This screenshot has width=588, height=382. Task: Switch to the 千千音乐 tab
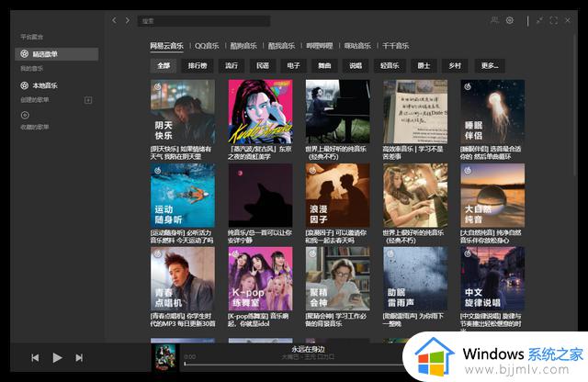click(x=396, y=46)
